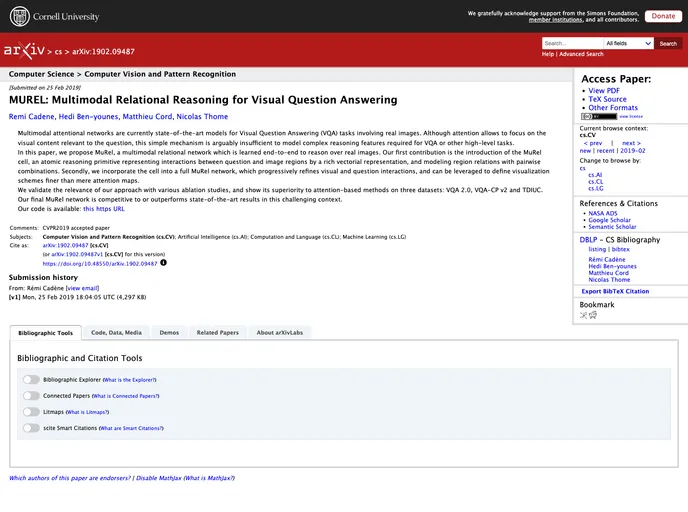Viewport: 688px width, 512px height.
Task: Click the DOI info icon
Action: pos(164,263)
